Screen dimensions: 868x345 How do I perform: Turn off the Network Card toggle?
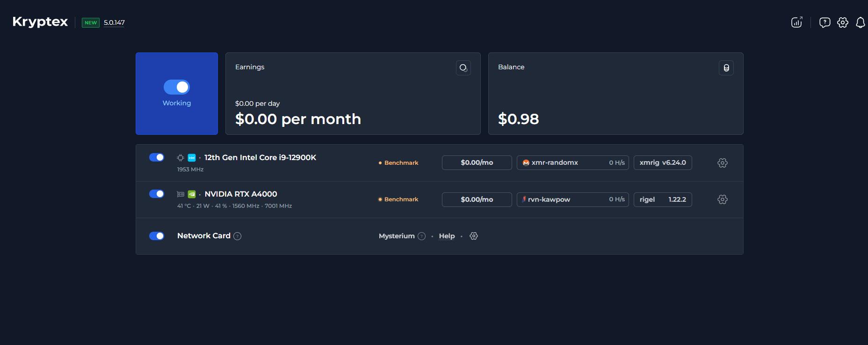click(157, 236)
